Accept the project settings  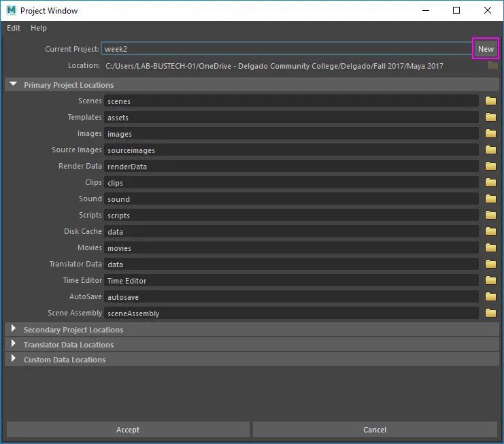point(128,430)
